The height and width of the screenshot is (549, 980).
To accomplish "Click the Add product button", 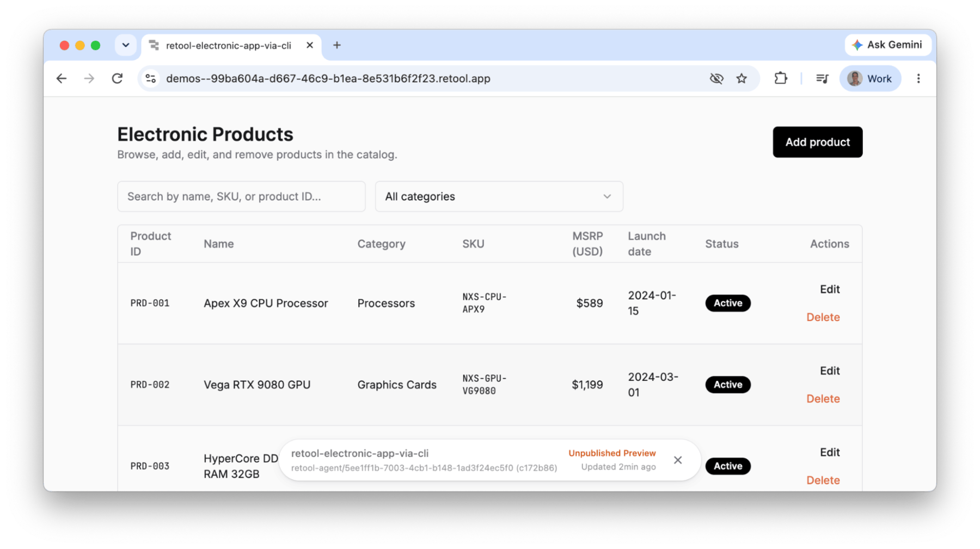I will (x=817, y=142).
